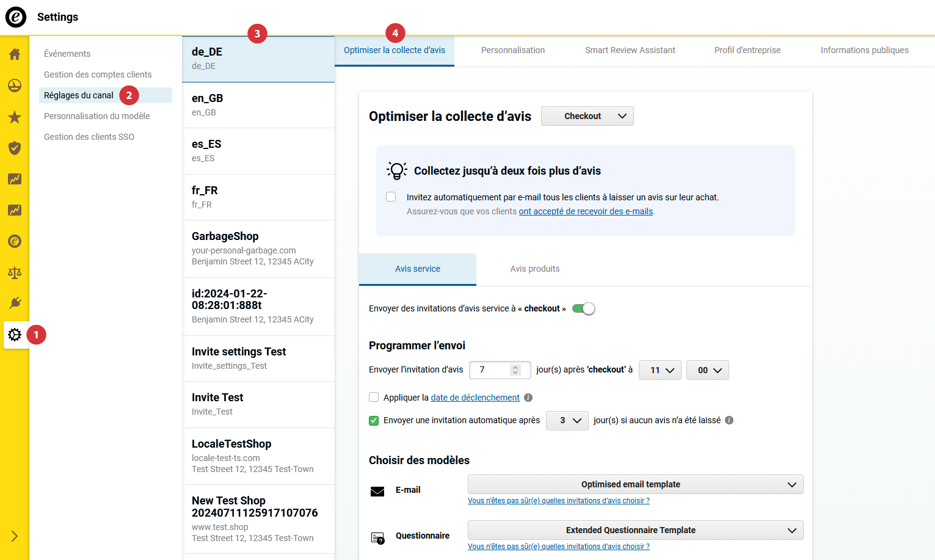Switch to the Avis produits tab
The width and height of the screenshot is (935, 560).
[534, 269]
